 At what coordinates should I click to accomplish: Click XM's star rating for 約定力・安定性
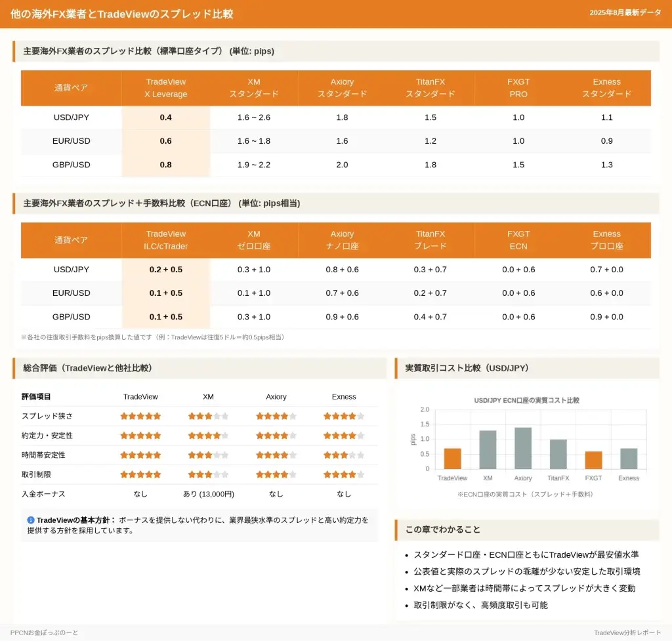[208, 436]
